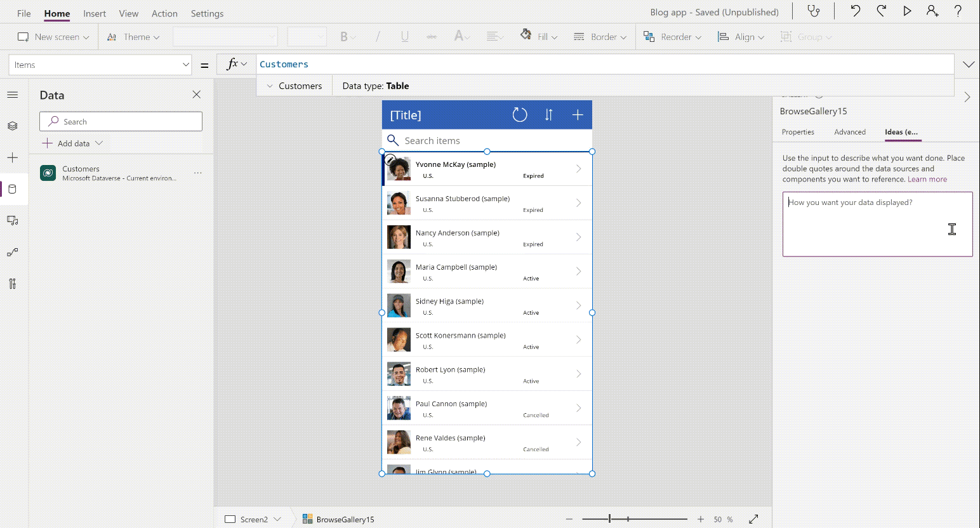
Task: Click the data display idea input box
Action: coord(877,224)
